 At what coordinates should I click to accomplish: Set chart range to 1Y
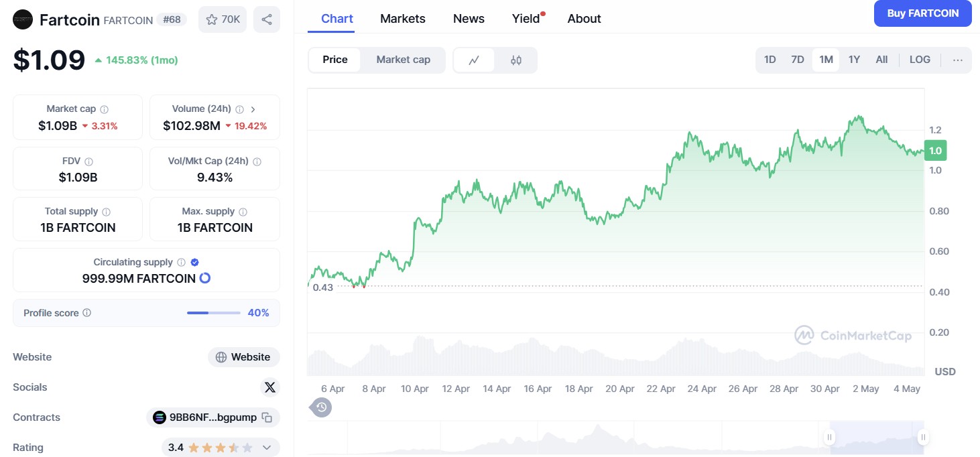(854, 60)
